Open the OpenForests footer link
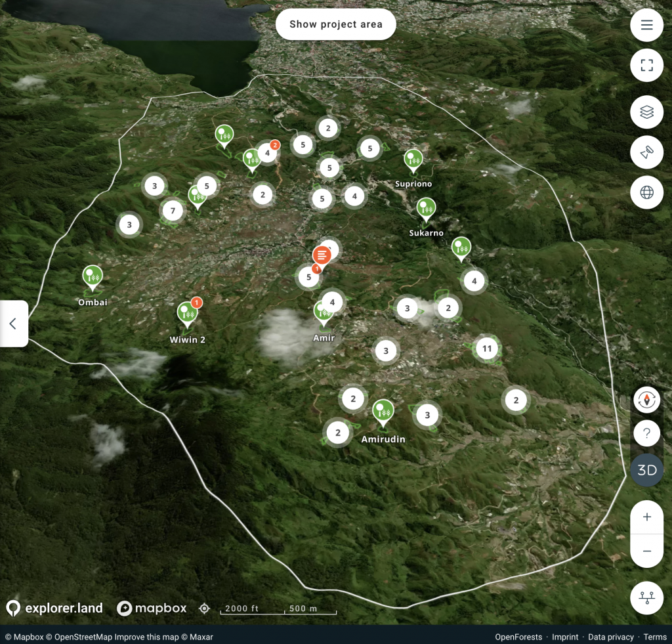 tap(518, 637)
